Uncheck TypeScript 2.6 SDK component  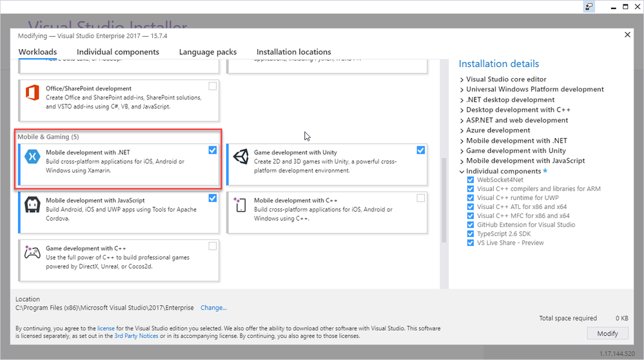(470, 234)
